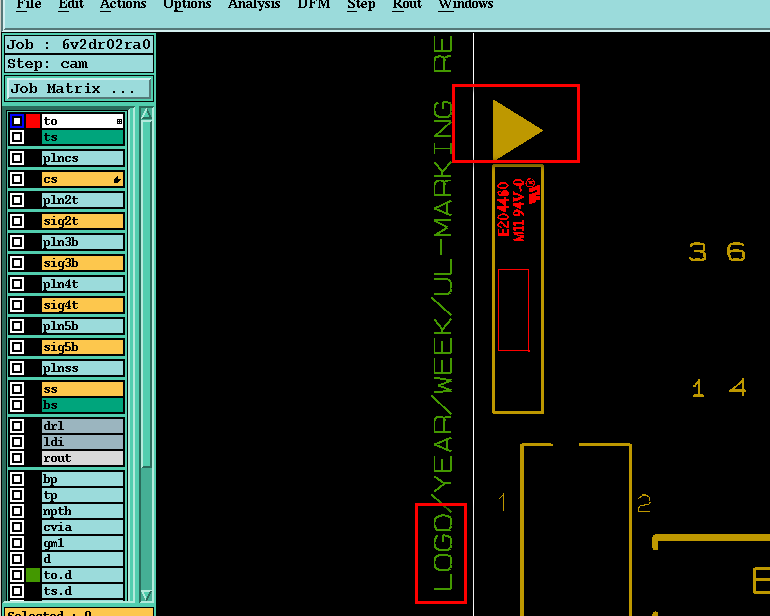Select the ts.d layer row

tap(82, 591)
